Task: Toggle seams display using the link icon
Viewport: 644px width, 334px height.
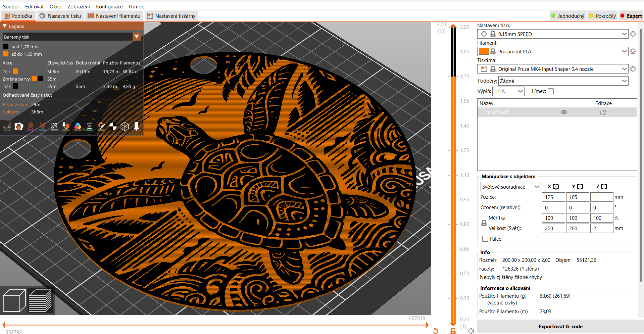Action: [x=54, y=127]
